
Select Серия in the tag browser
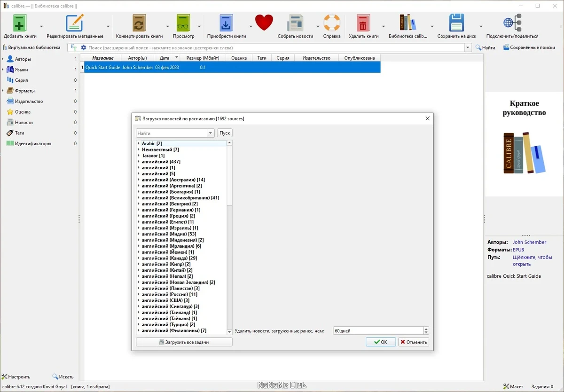tap(21, 80)
